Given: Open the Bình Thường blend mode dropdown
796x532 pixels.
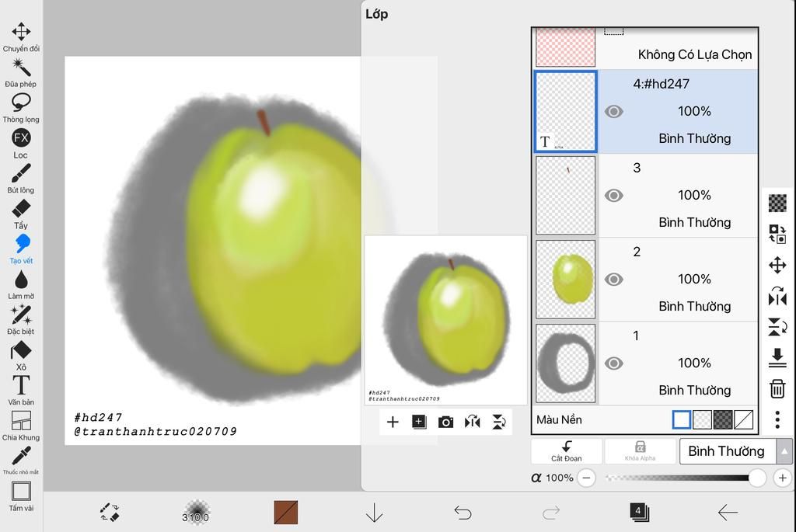Looking at the screenshot, I should 728,451.
